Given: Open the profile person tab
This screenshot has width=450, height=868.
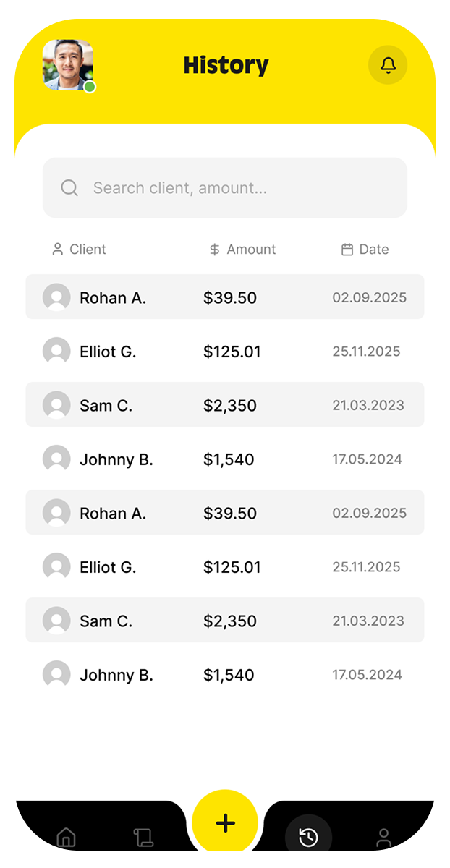Looking at the screenshot, I should (384, 838).
